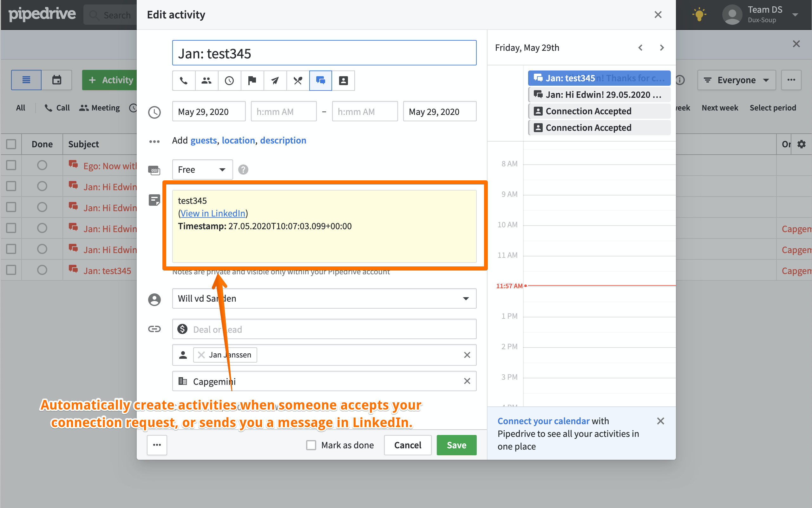Viewport: 812px width, 508px height.
Task: Open table column settings gear
Action: tap(802, 144)
